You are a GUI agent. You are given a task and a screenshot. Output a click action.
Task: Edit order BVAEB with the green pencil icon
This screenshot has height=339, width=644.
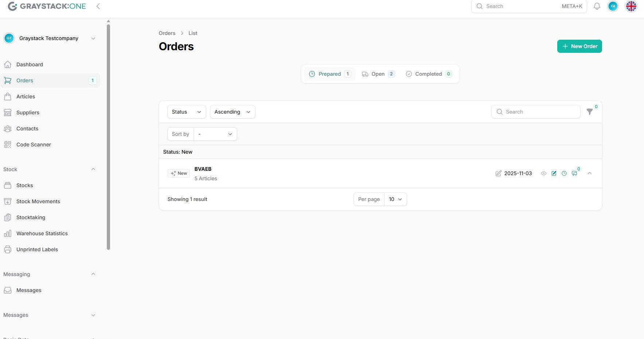(554, 173)
